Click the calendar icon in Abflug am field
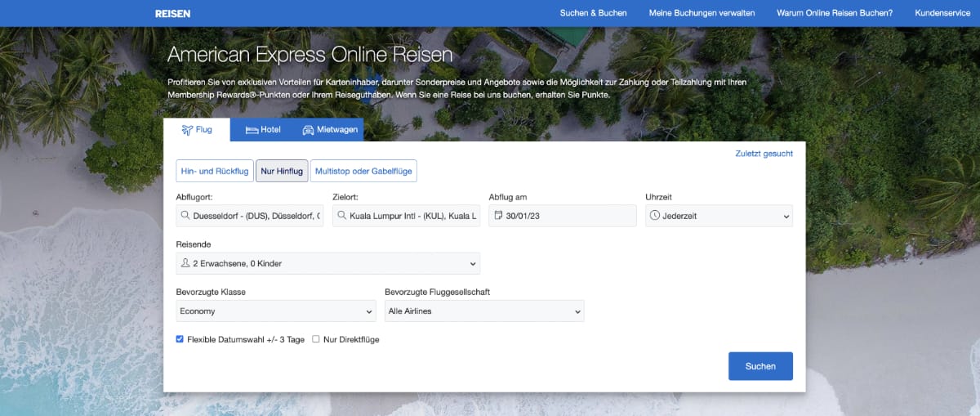The height and width of the screenshot is (416, 980). point(499,217)
